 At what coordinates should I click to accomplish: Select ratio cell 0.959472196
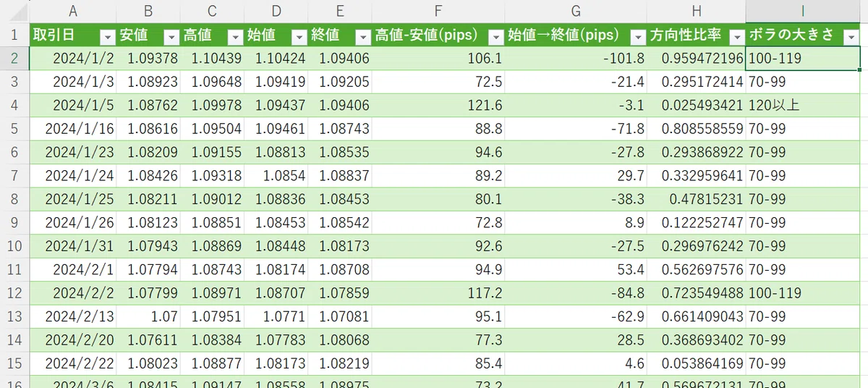point(697,59)
